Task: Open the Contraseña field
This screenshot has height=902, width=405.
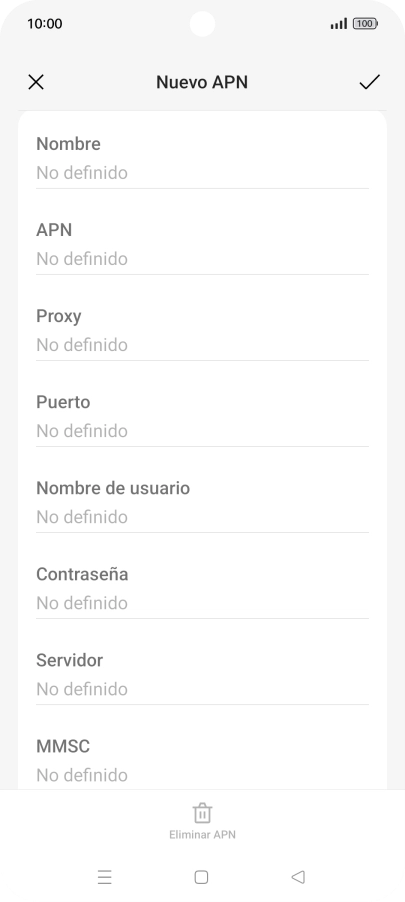Action: click(x=202, y=588)
